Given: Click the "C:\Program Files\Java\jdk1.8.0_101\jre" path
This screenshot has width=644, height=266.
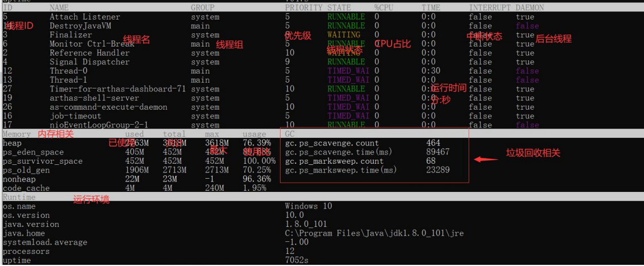Looking at the screenshot, I should (x=374, y=234).
